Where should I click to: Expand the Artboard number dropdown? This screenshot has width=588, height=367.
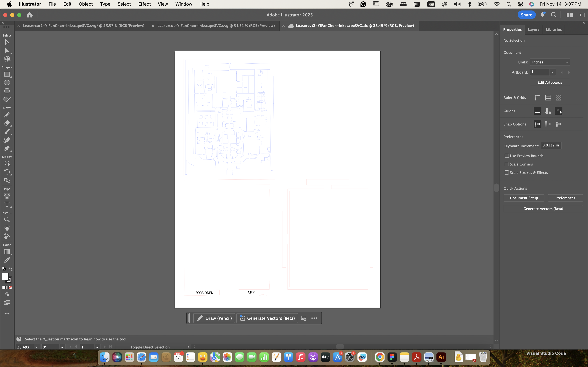tap(552, 72)
